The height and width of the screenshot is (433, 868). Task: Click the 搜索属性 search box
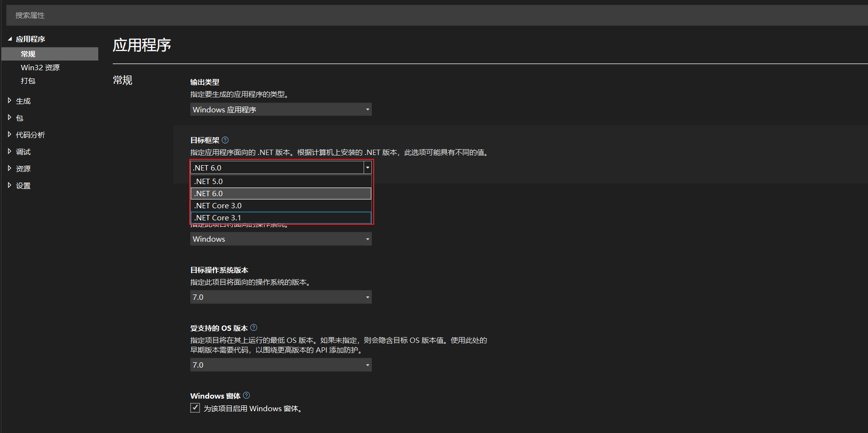(437, 15)
